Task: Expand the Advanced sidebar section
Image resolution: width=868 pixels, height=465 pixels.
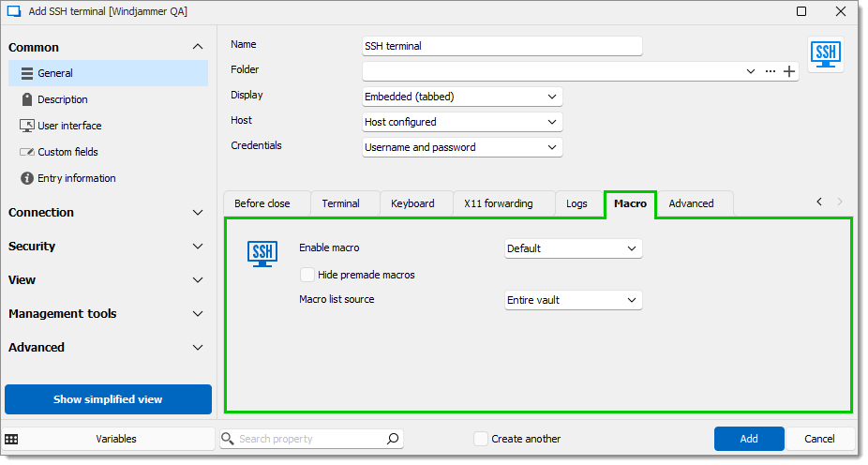Action: click(198, 348)
